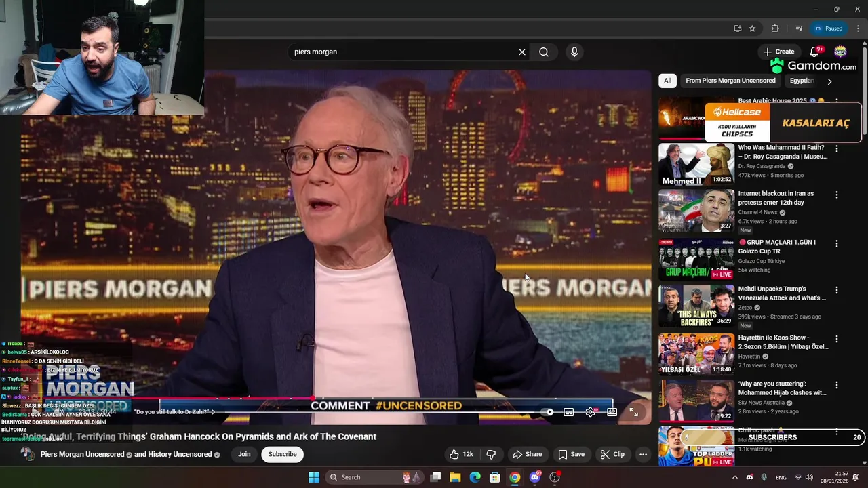Dislike the video

[492, 455]
